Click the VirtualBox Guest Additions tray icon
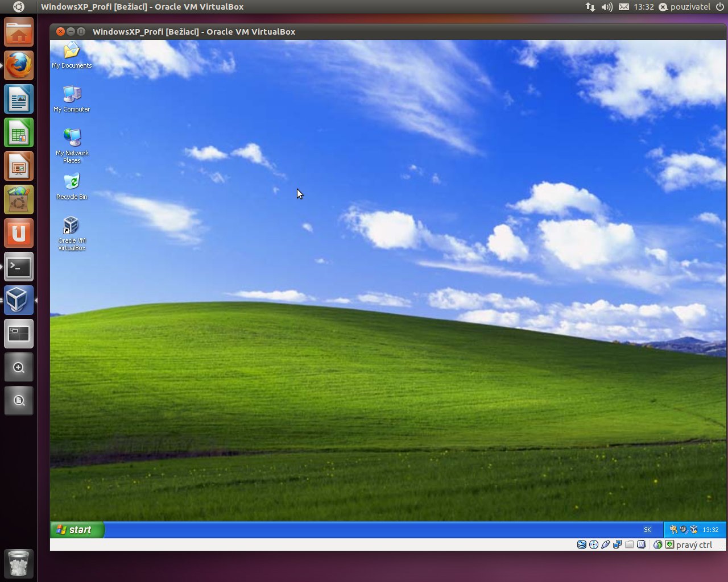 694,530
